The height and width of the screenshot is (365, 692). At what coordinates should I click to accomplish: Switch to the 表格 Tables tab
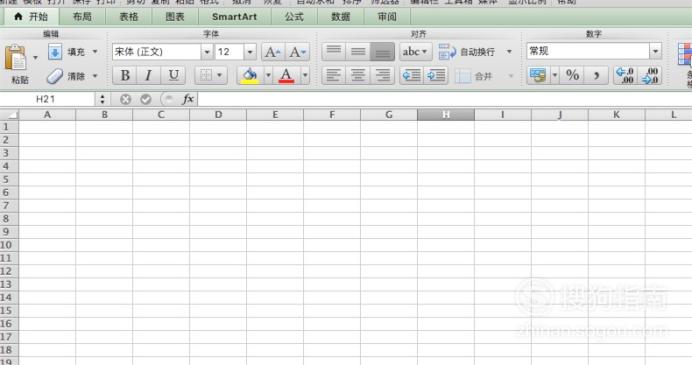pyautogui.click(x=129, y=17)
